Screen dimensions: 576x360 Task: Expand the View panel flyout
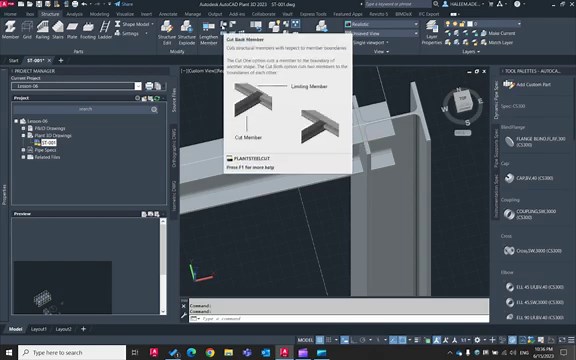[x=381, y=52]
